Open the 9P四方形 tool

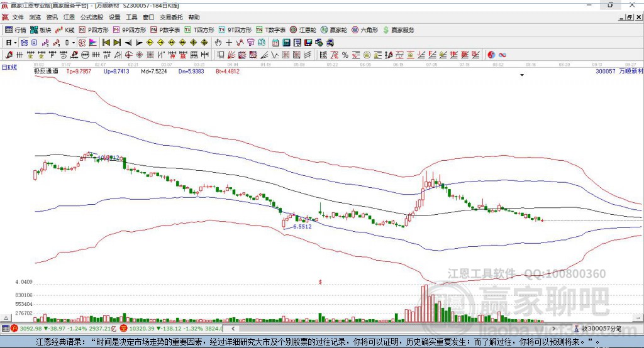pyautogui.click(x=130, y=30)
